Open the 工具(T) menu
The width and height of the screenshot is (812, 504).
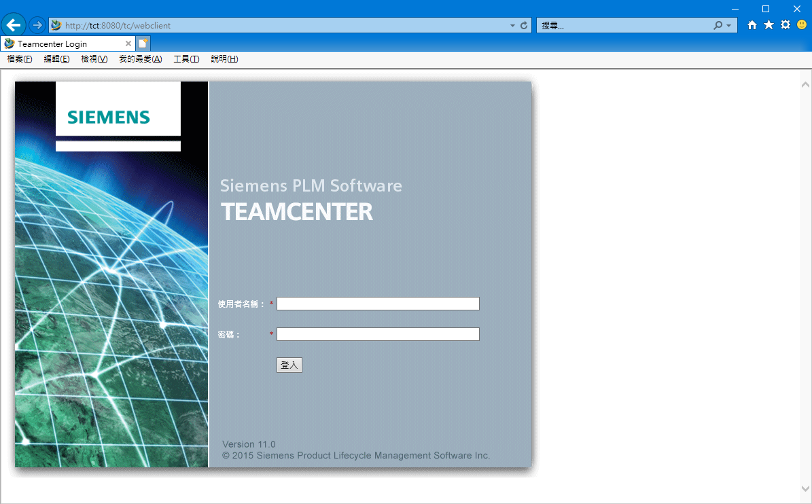point(186,59)
